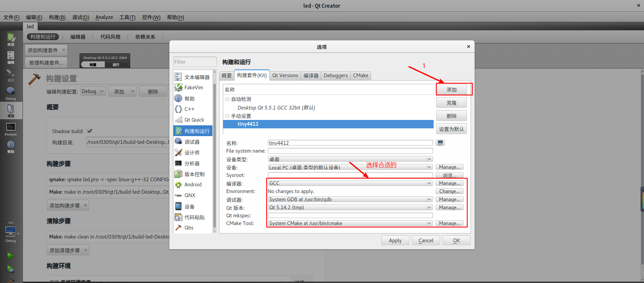Select 代码粘贴 category in options list
The height and width of the screenshot is (283, 644).
193,217
